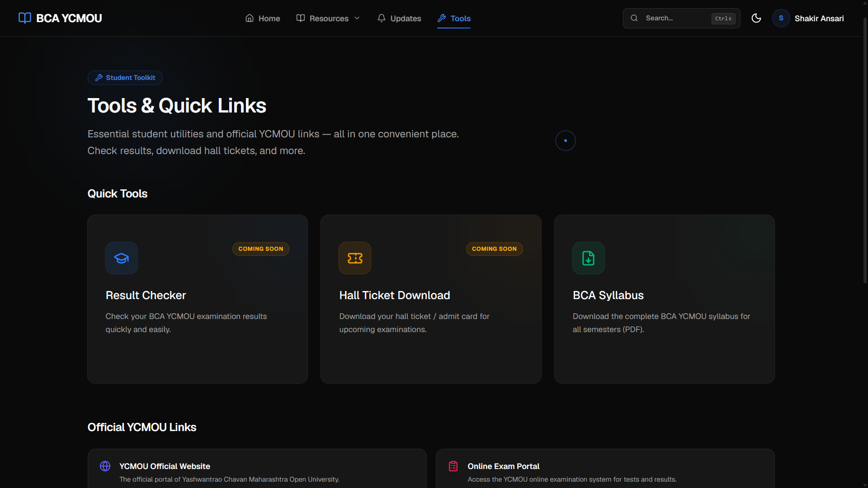
Task: Open the Shakir Ansari profile name
Action: tap(819, 19)
